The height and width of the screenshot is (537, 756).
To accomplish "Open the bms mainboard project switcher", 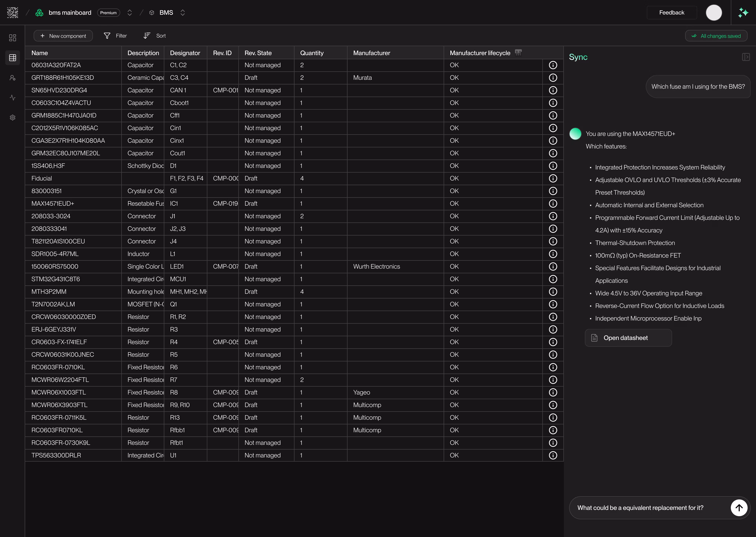I will (x=130, y=12).
